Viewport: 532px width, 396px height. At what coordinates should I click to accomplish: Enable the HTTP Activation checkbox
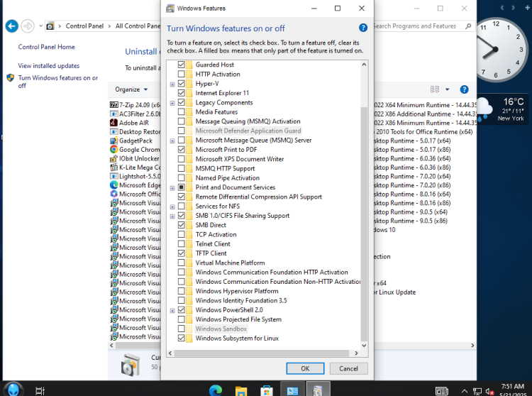[x=181, y=74]
